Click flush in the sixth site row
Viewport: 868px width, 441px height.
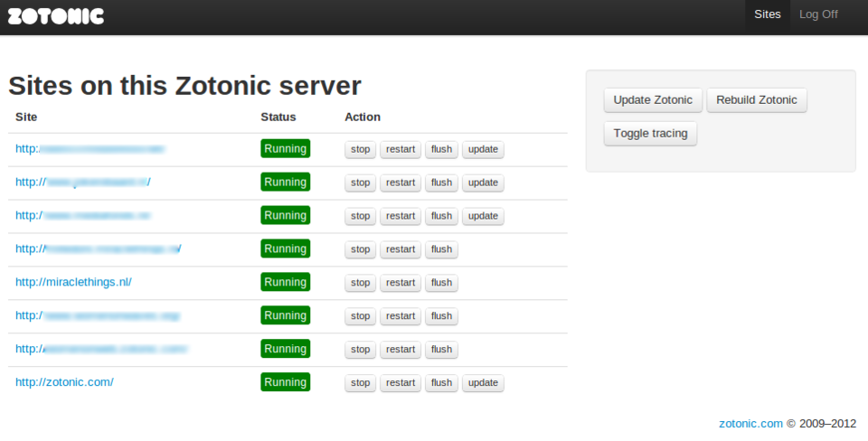(x=441, y=316)
